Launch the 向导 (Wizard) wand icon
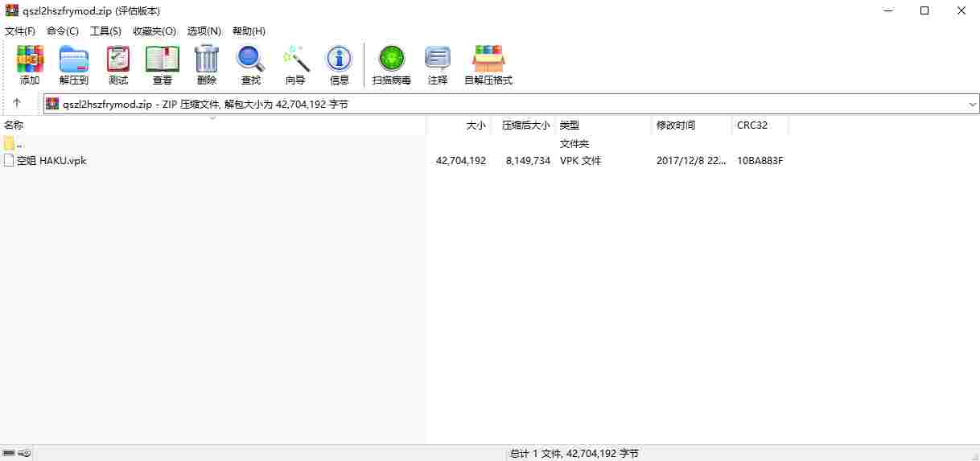980x461 pixels. click(295, 60)
